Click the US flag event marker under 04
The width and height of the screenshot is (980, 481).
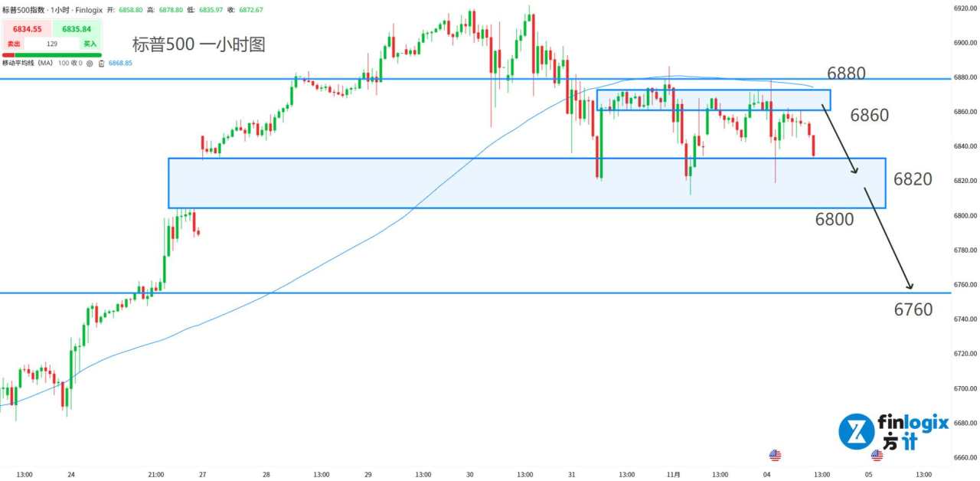point(775,456)
